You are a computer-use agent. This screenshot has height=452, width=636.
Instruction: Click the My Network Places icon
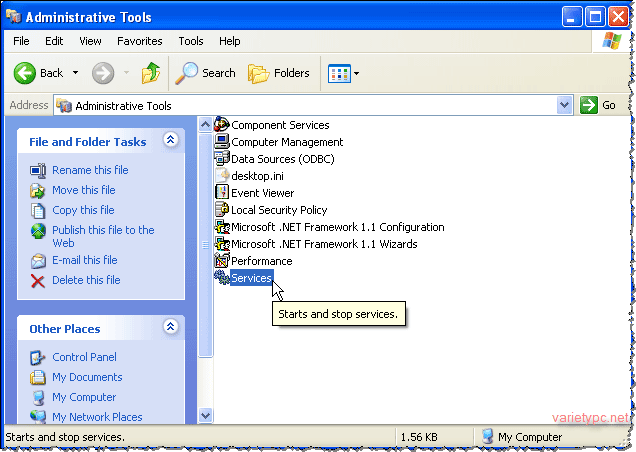coord(38,417)
